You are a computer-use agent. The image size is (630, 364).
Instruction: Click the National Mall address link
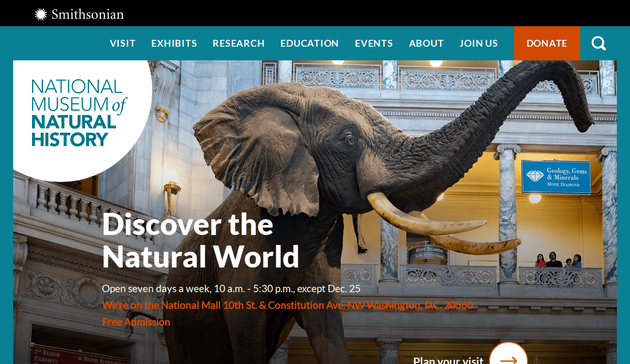pyautogui.click(x=287, y=305)
